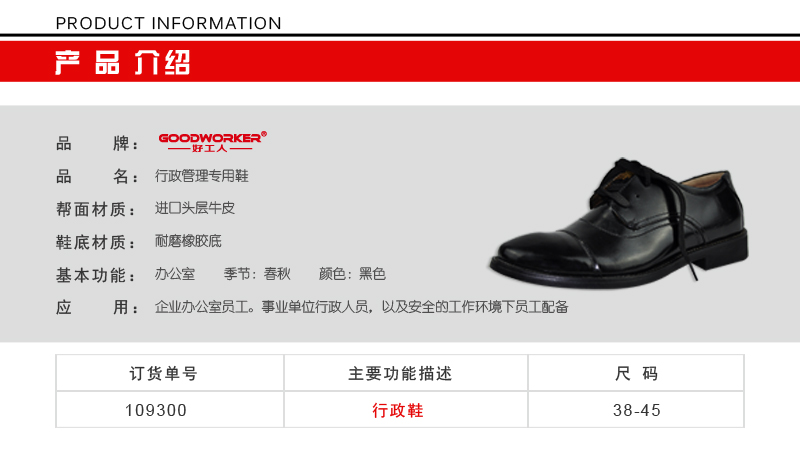Click the GOODWORKER brand logo
Image resolution: width=800 pixels, height=450 pixels.
(213, 142)
